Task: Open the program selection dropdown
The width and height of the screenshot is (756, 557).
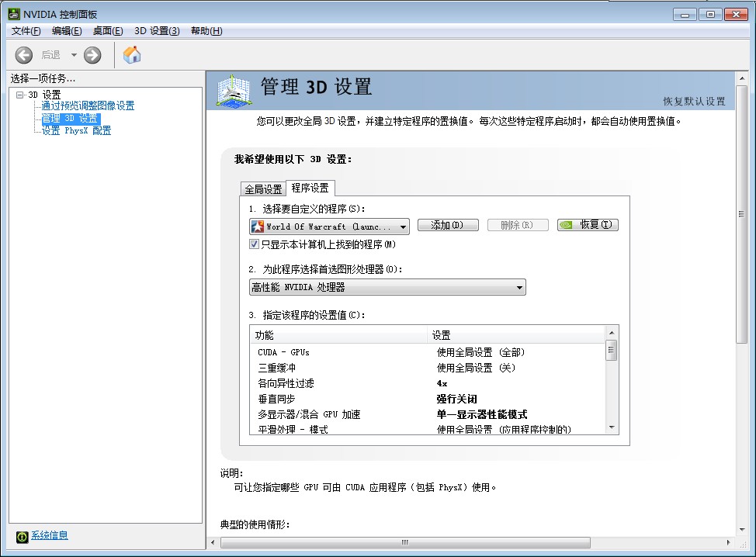Action: [x=329, y=227]
